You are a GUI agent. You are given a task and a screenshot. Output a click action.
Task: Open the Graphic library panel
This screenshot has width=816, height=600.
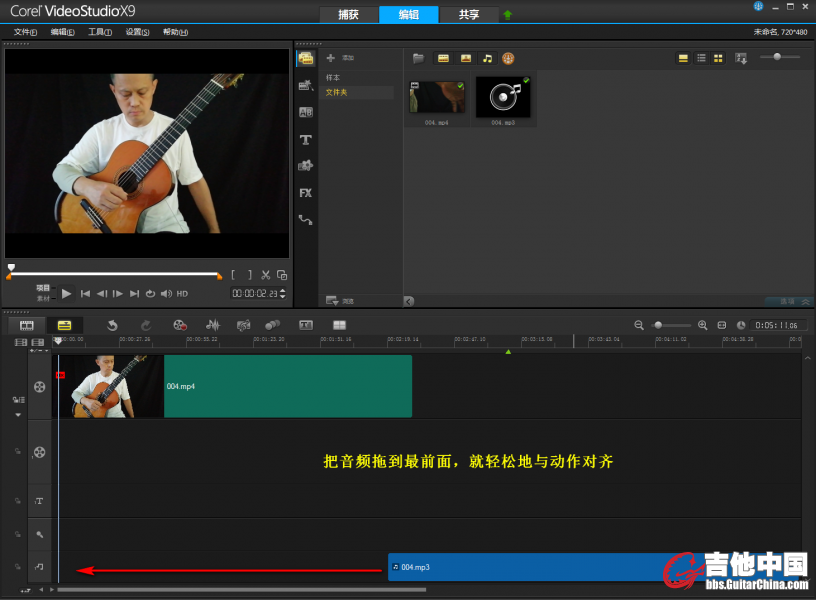point(306,166)
